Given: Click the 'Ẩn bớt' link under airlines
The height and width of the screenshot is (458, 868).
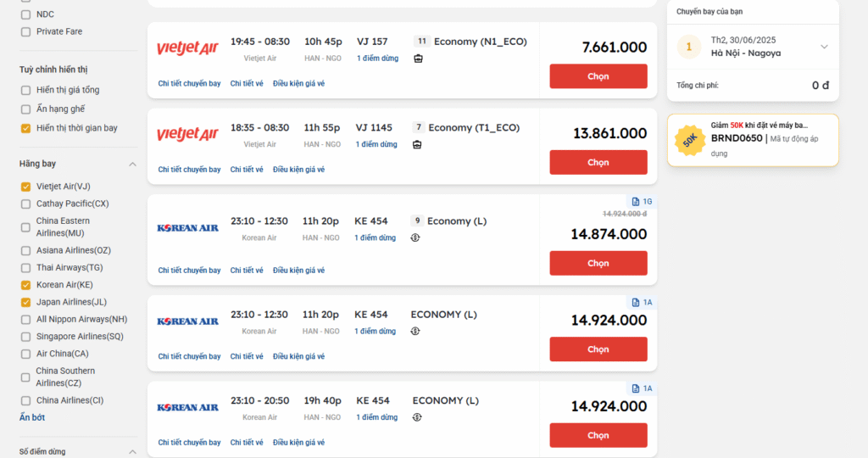Looking at the screenshot, I should [x=32, y=417].
